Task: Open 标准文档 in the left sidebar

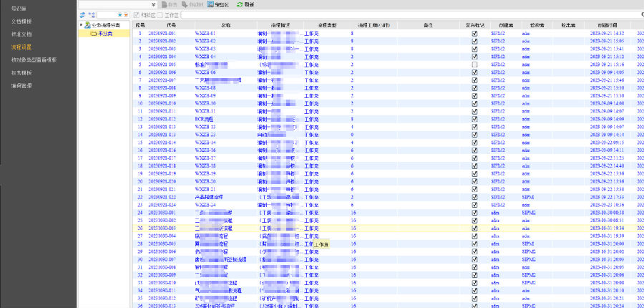Action: click(x=21, y=34)
